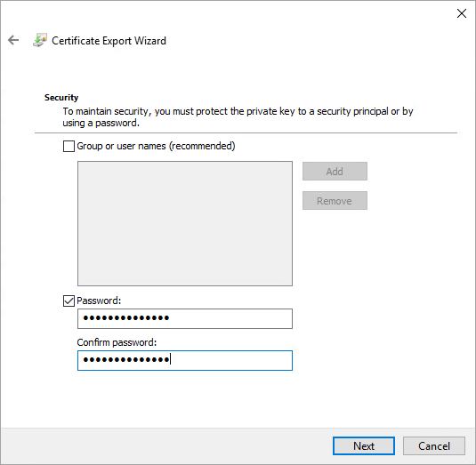Click the disabled Remove button
The height and width of the screenshot is (465, 476).
pyautogui.click(x=335, y=201)
